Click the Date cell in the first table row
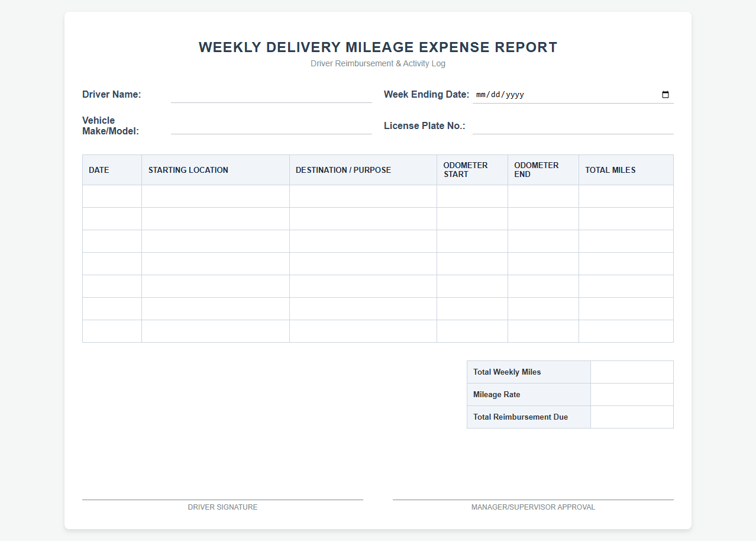756x541 pixels. (112, 197)
